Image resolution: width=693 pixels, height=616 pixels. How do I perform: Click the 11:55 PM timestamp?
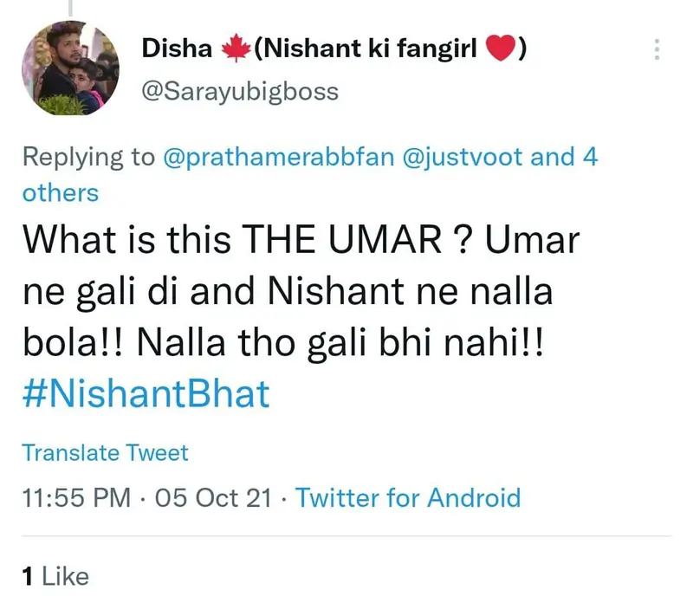coord(76,498)
